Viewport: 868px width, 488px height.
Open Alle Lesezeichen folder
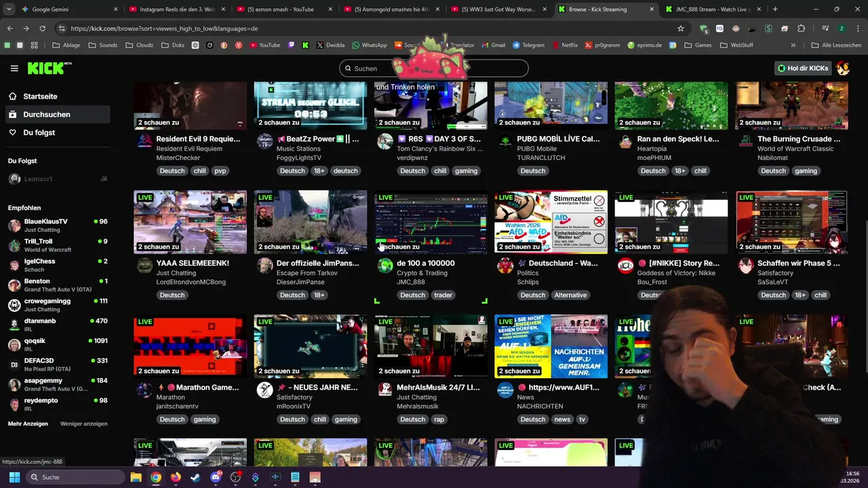(x=836, y=45)
